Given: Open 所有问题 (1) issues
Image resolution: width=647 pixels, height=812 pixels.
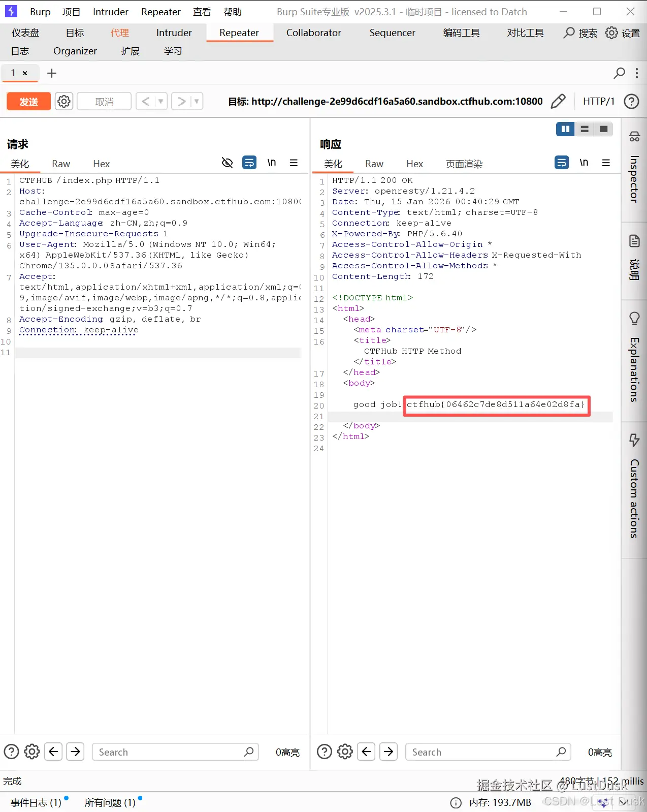Looking at the screenshot, I should click(x=110, y=802).
